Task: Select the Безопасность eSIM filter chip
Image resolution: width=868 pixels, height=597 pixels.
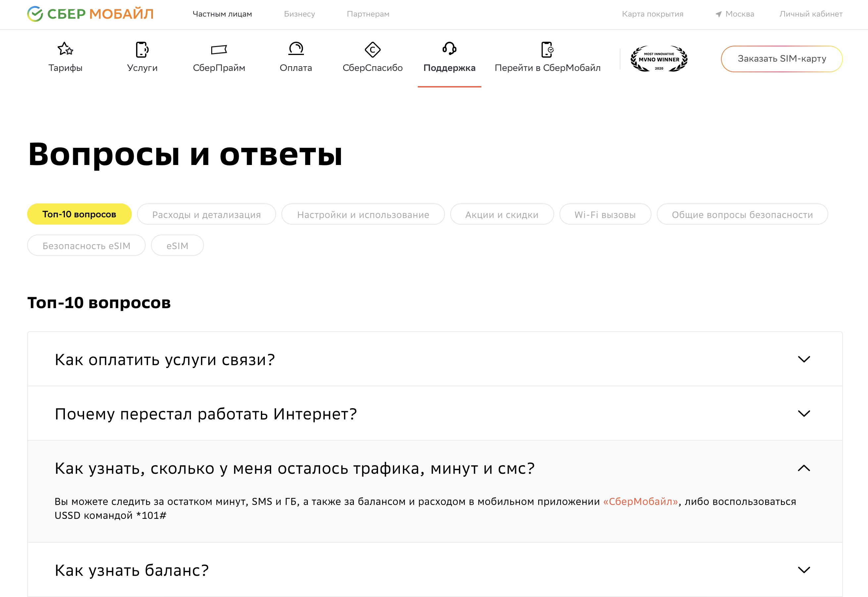Action: [86, 245]
